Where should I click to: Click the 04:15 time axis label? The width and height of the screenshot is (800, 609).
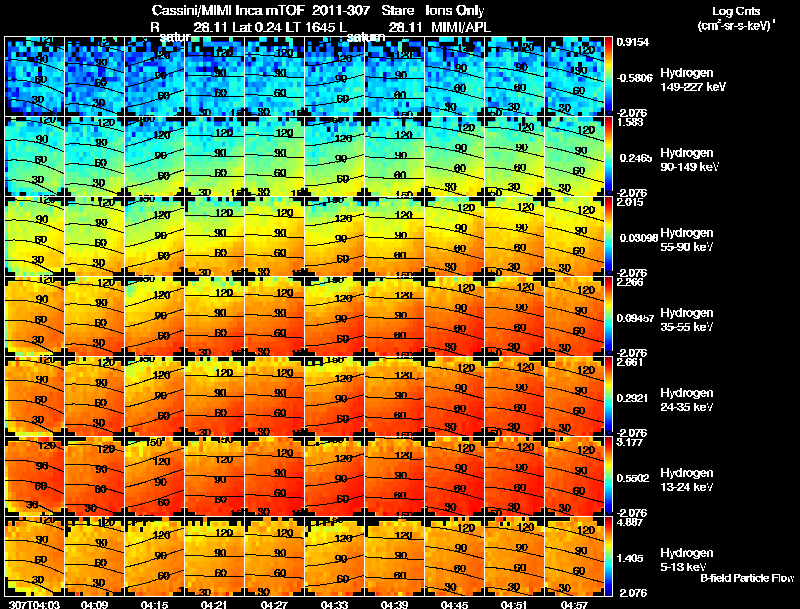[x=155, y=604]
